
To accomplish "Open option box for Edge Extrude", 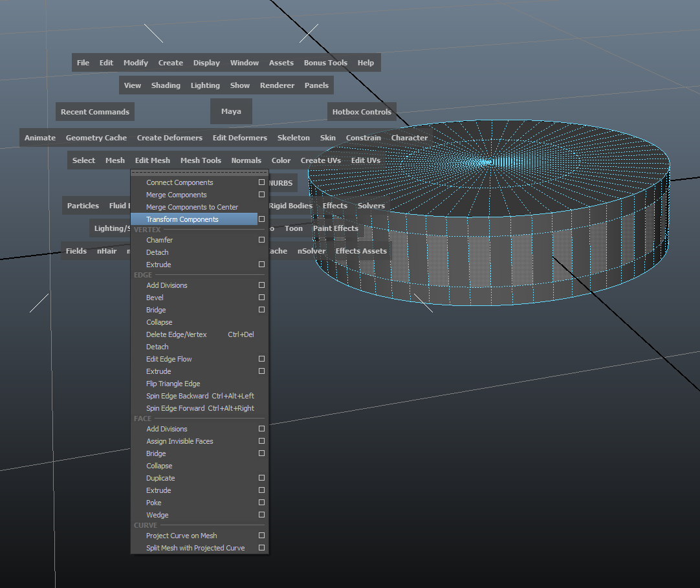I will 261,371.
